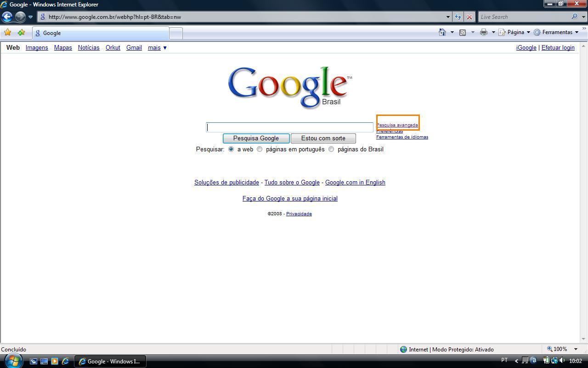Viewport: 588px width, 368px height.
Task: Select the 'páginas do Brasil' radio button
Action: tap(331, 149)
